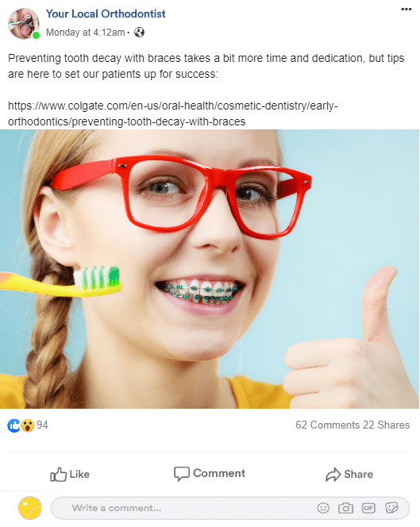The image size is (420, 527).
Task: Share the post using Share button
Action: coord(349,475)
